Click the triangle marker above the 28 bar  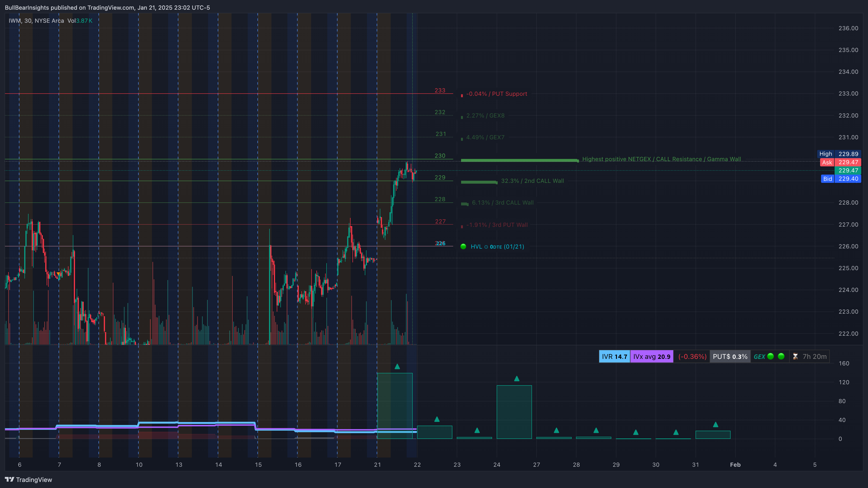point(596,430)
